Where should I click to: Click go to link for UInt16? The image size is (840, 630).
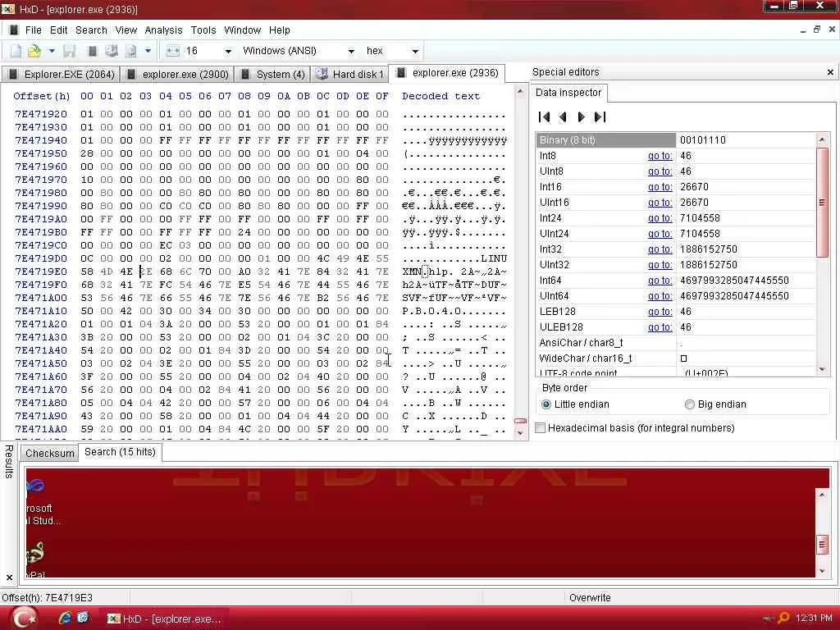[x=660, y=203]
